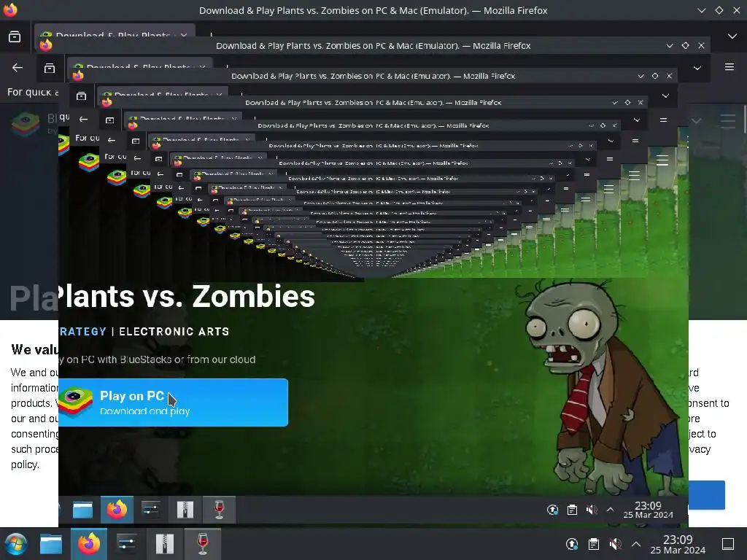Expand hidden tray icons on the bottom taskbar

[636, 544]
